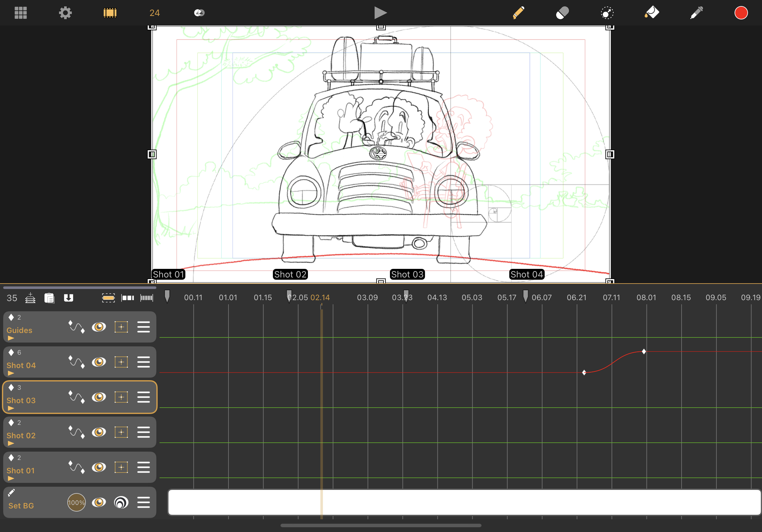The image size is (762, 532).
Task: Select the Lasso selection tool
Action: (607, 13)
